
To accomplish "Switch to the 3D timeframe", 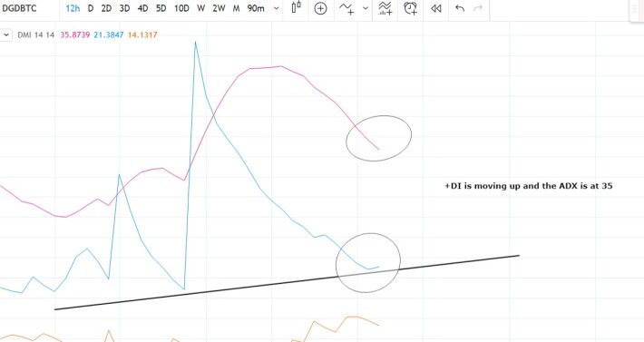I will click(124, 8).
